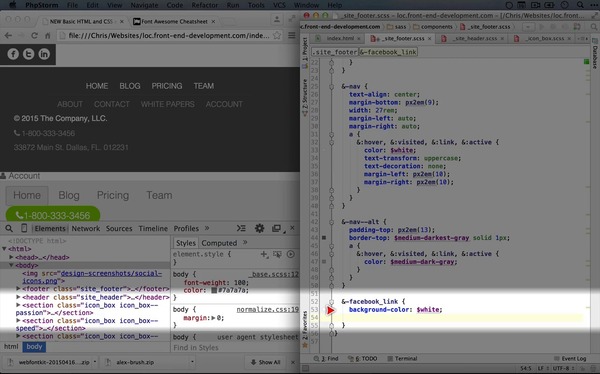600x374 pixels.
Task: Open DevTools settings gear
Action: 259,229
